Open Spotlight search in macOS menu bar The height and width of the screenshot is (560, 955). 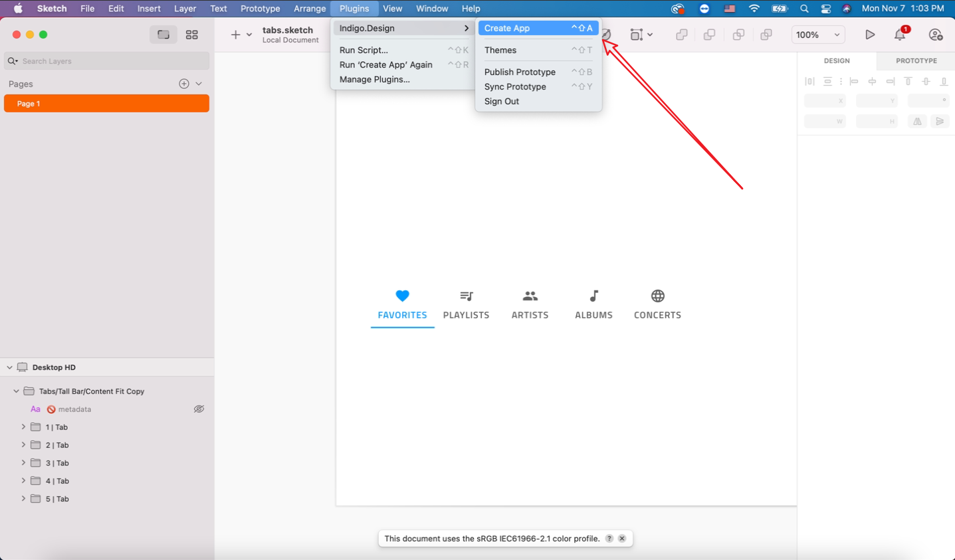[804, 9]
